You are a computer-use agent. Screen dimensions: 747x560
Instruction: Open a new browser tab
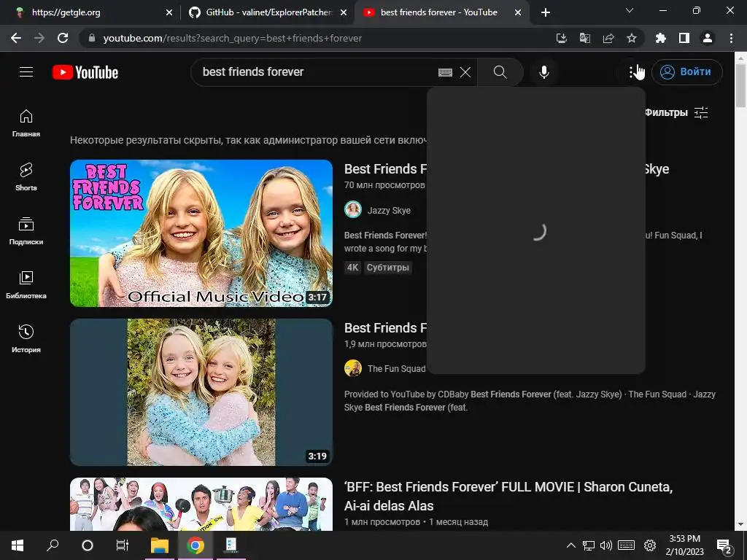pyautogui.click(x=546, y=13)
